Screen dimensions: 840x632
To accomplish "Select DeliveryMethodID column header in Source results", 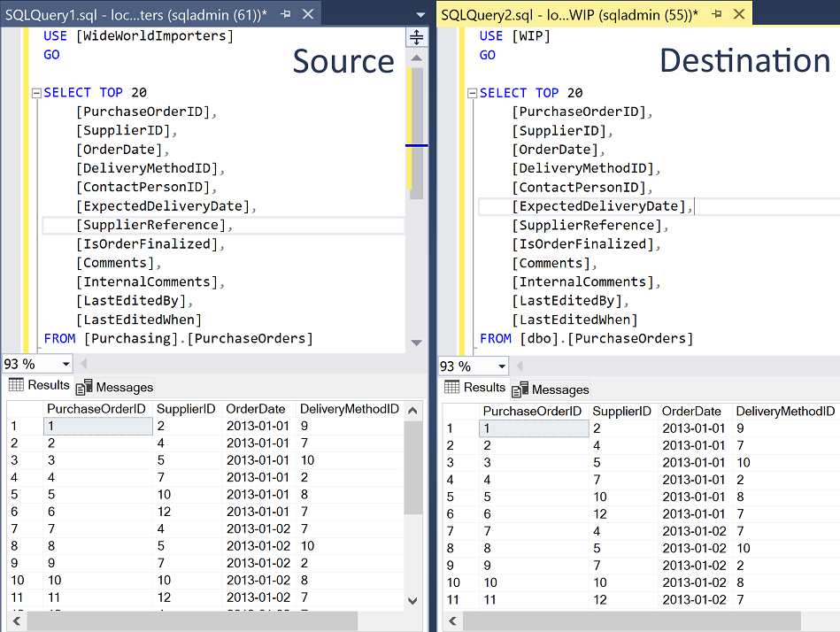I will (350, 409).
